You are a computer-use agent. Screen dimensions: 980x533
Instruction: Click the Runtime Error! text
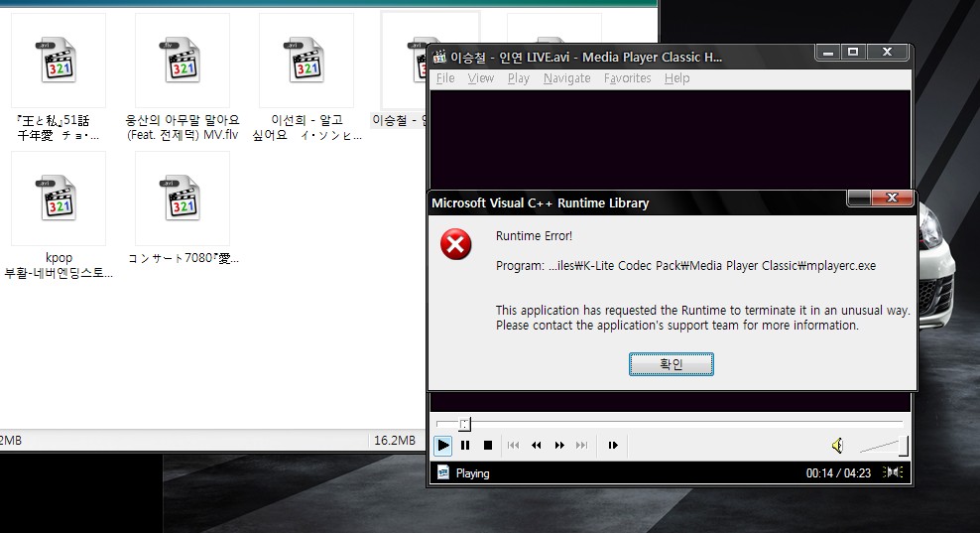[x=534, y=236]
